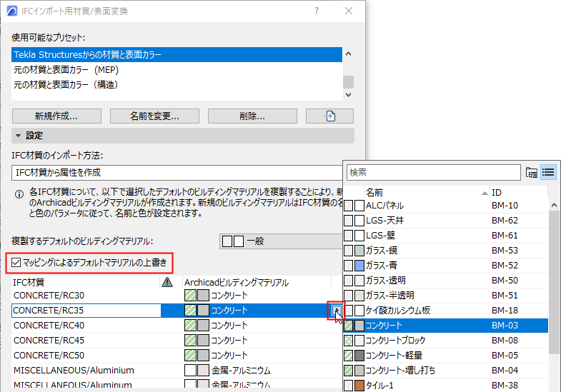This screenshot has height=392, width=561.
Task: Select preset 元の材質と表面カラー (MEP)
Action: [x=177, y=70]
